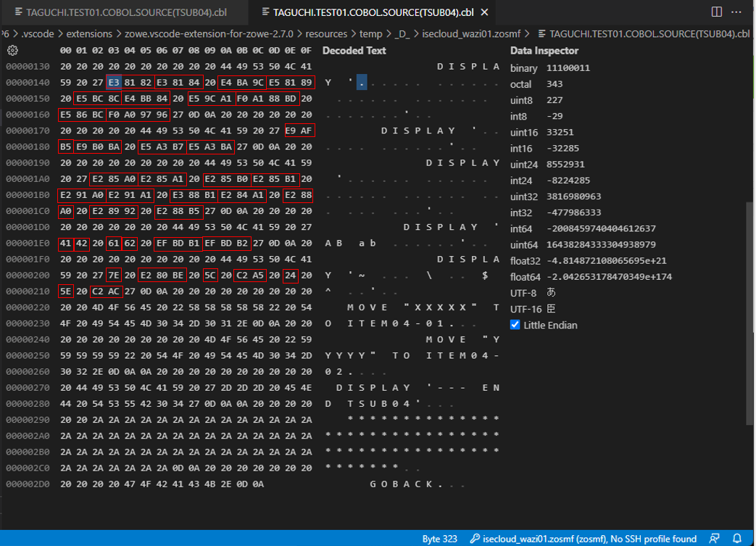
Task: Click the vertical editor scrollbar
Action: point(750,312)
